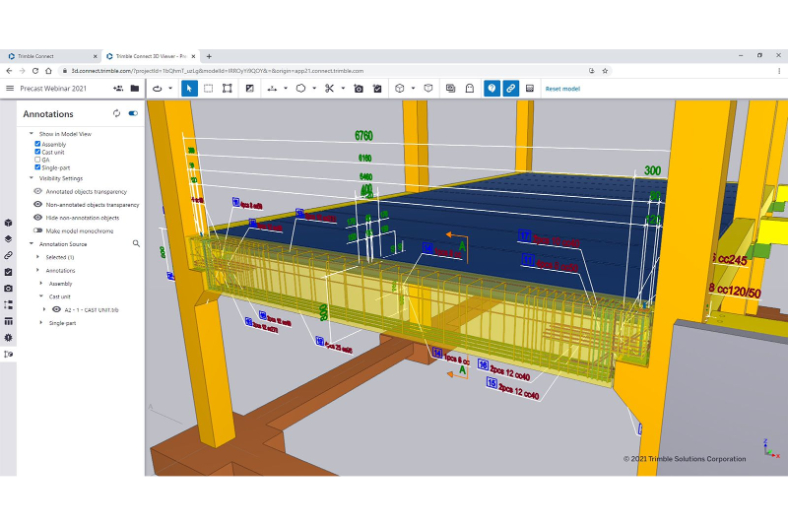This screenshot has width=788, height=525.
Task: Click the Reset model link
Action: click(x=562, y=89)
